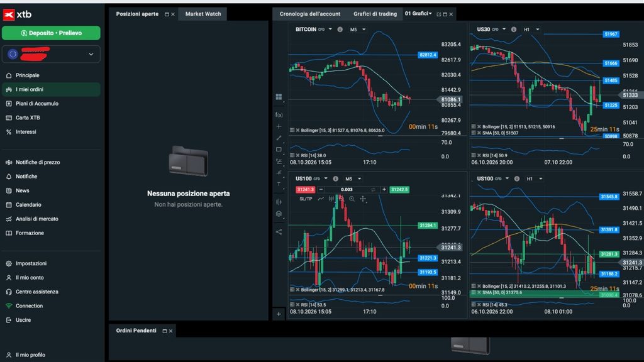644x362 pixels.
Task: Open US30 symbol dropdown arrow
Action: pos(504,30)
